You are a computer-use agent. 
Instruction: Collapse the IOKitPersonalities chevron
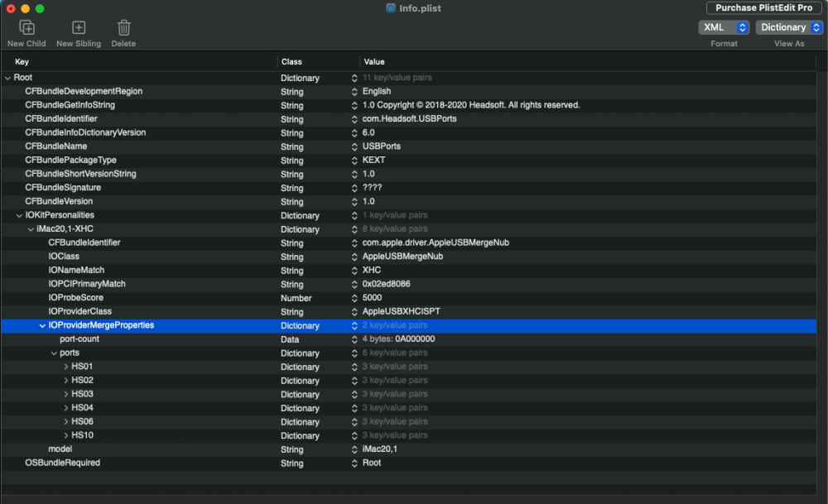pos(19,215)
